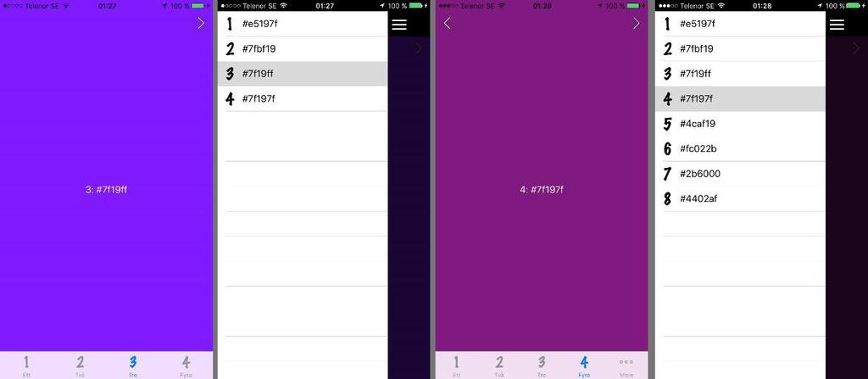This screenshot has height=379, width=868.
Task: Choose row 2 #7fbf19 in the eight-item list
Action: 740,49
